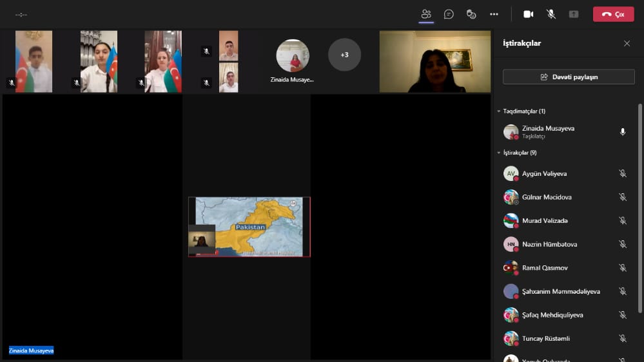Open the reactions icon in toolbar
This screenshot has height=362, width=644.
471,14
